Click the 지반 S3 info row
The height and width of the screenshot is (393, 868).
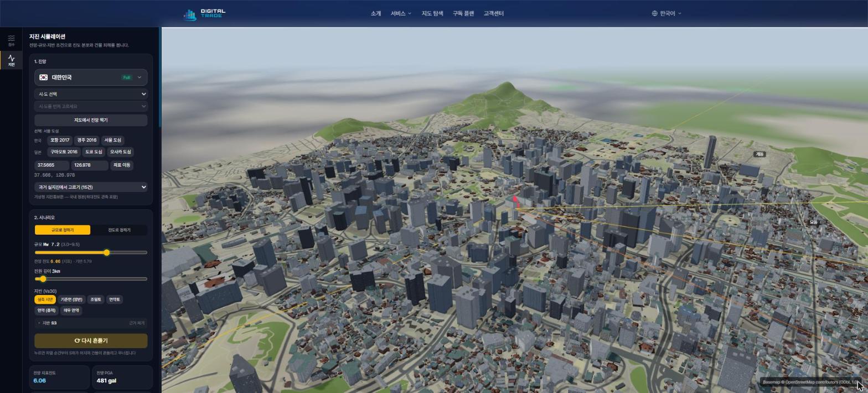(x=91, y=323)
